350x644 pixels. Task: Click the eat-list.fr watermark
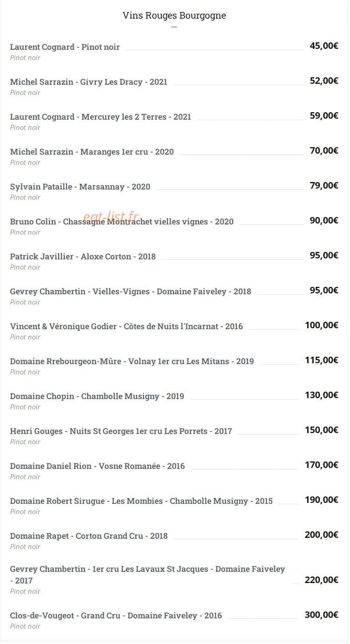point(111,217)
